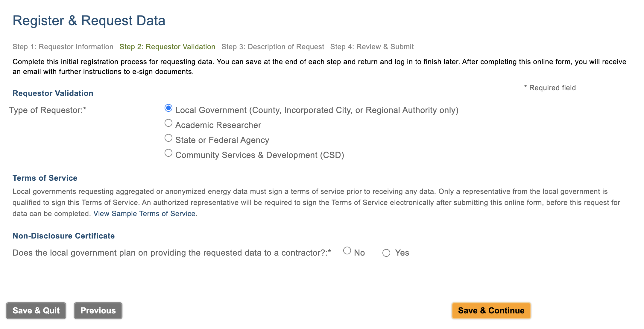Go back with the Previous button

[x=98, y=311]
